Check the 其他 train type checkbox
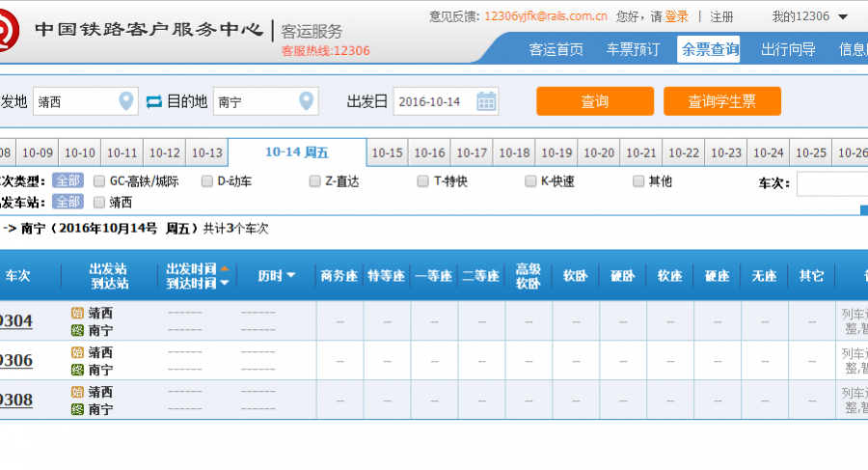The width and height of the screenshot is (868, 470). click(x=638, y=181)
